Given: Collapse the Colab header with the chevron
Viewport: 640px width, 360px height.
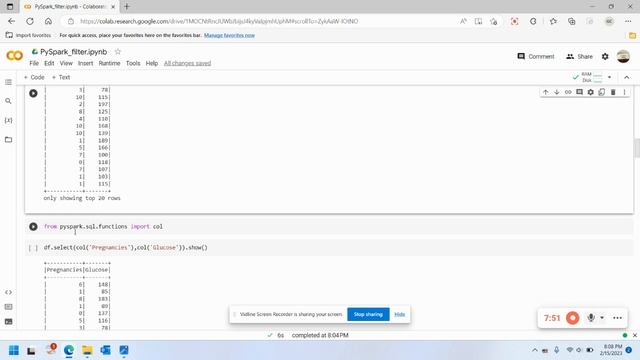Looking at the screenshot, I should (627, 77).
